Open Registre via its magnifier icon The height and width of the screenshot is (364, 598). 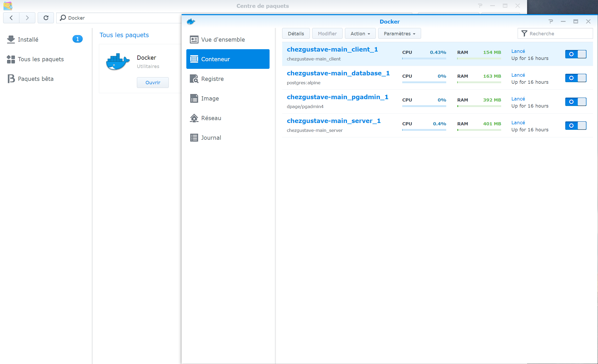pyautogui.click(x=194, y=79)
